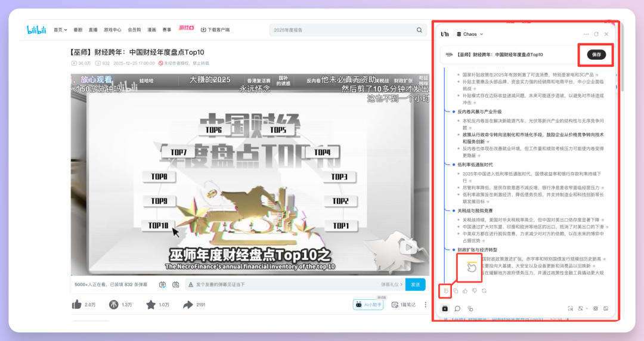Go to 首页 in bilibili navigation

click(58, 29)
